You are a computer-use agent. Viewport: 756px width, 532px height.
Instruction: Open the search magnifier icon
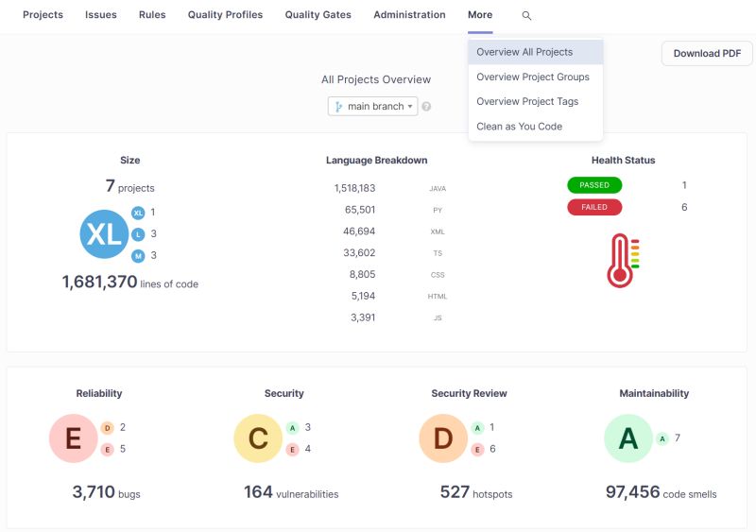(x=526, y=16)
